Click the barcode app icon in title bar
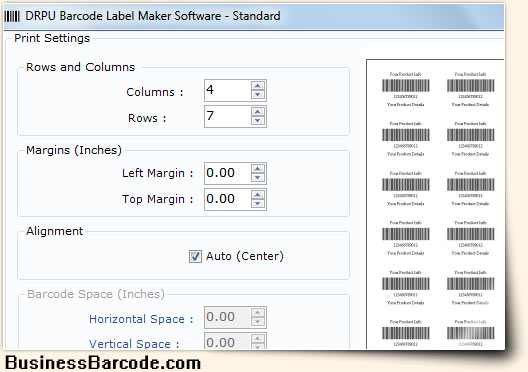This screenshot has width=528, height=372. tap(12, 16)
